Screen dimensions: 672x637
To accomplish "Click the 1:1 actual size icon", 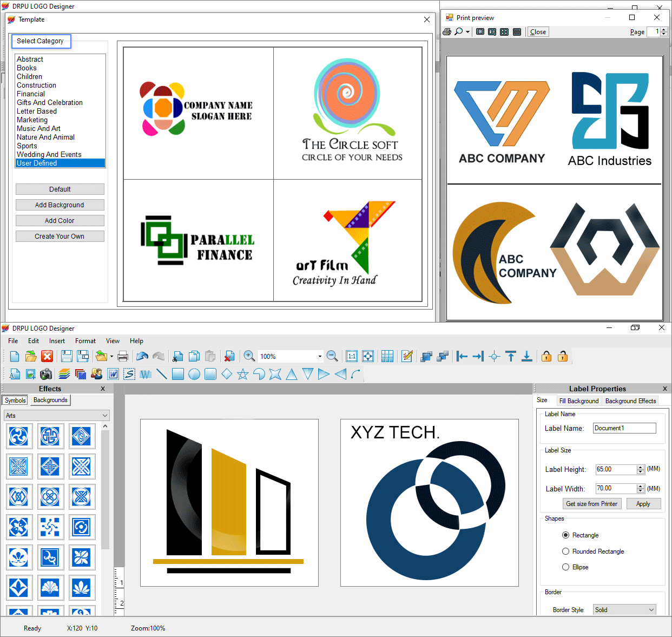I will pyautogui.click(x=352, y=356).
